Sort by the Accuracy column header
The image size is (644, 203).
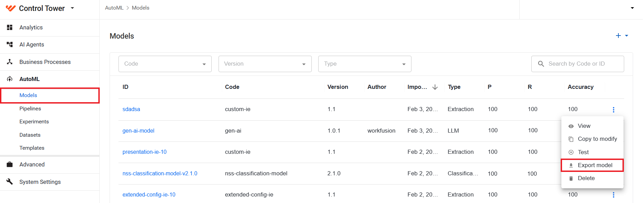[x=580, y=87]
